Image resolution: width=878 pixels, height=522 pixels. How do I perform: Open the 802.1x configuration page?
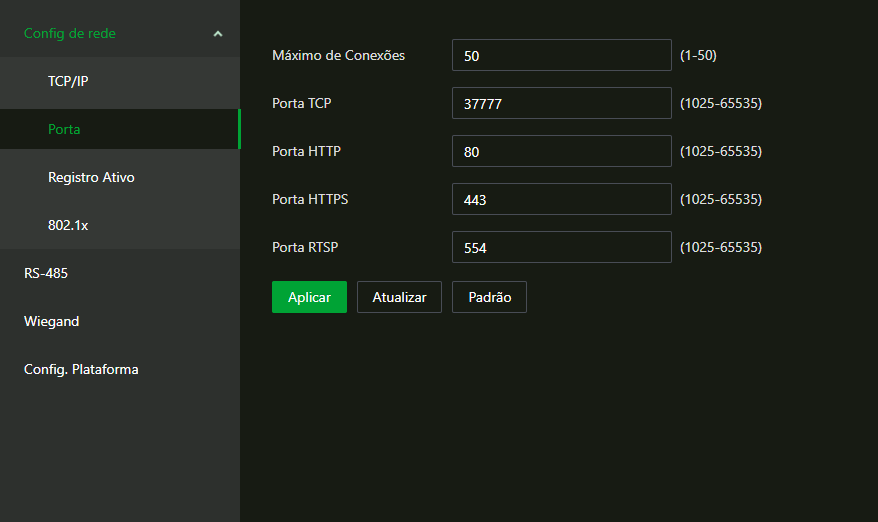(x=120, y=225)
